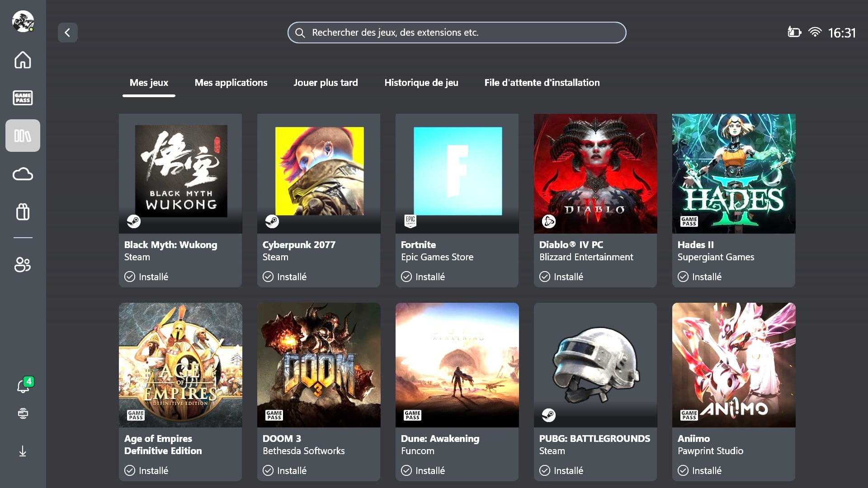Open Aniimo cover art
This screenshot has height=488, width=868.
click(734, 365)
